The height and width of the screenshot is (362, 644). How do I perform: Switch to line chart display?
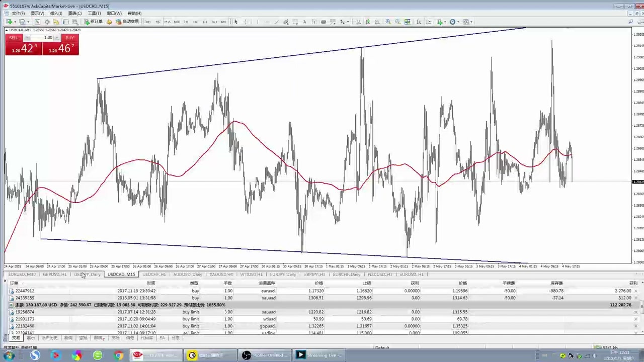(378, 22)
